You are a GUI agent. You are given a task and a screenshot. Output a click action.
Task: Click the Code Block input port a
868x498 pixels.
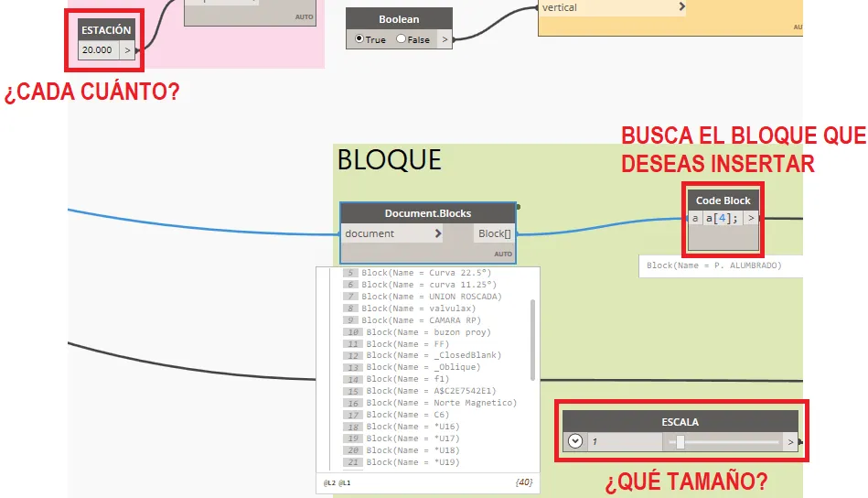pos(695,218)
